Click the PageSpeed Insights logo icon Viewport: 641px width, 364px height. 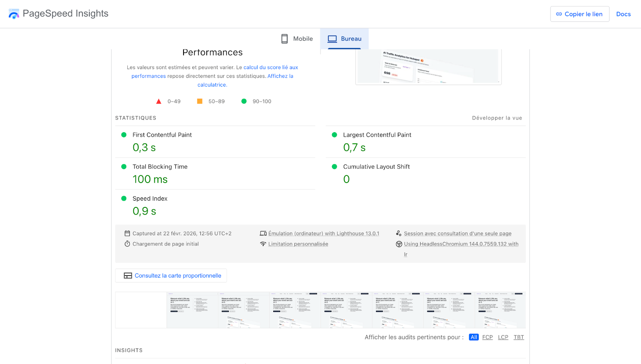coord(14,14)
